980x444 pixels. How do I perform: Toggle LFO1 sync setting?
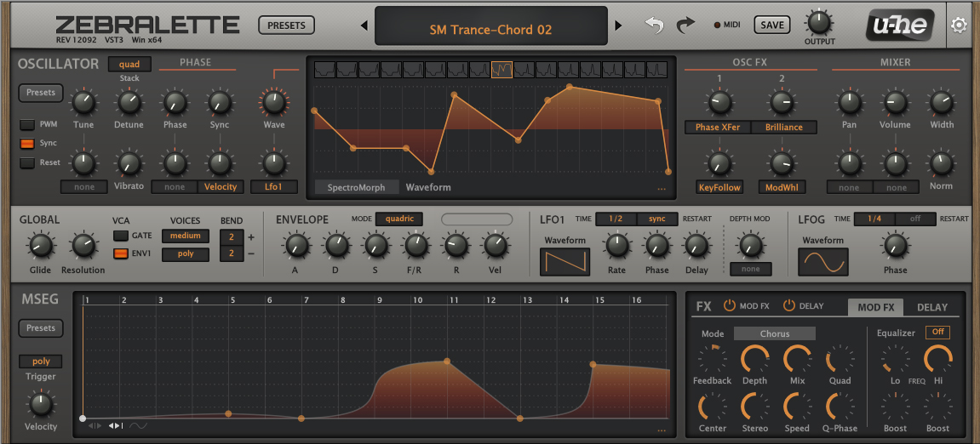[656, 219]
